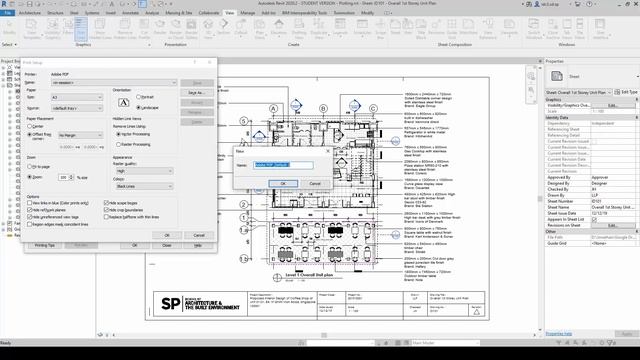
Task: Toggle Appears In Sheet List checkbox
Action: (x=594, y=220)
